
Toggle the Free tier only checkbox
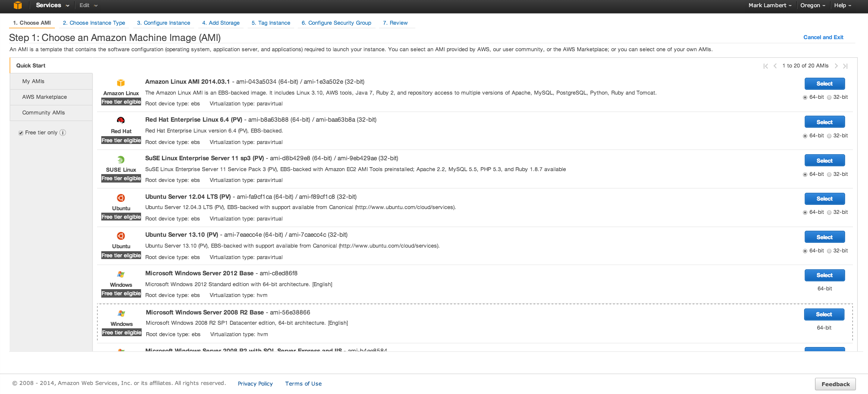tap(21, 133)
